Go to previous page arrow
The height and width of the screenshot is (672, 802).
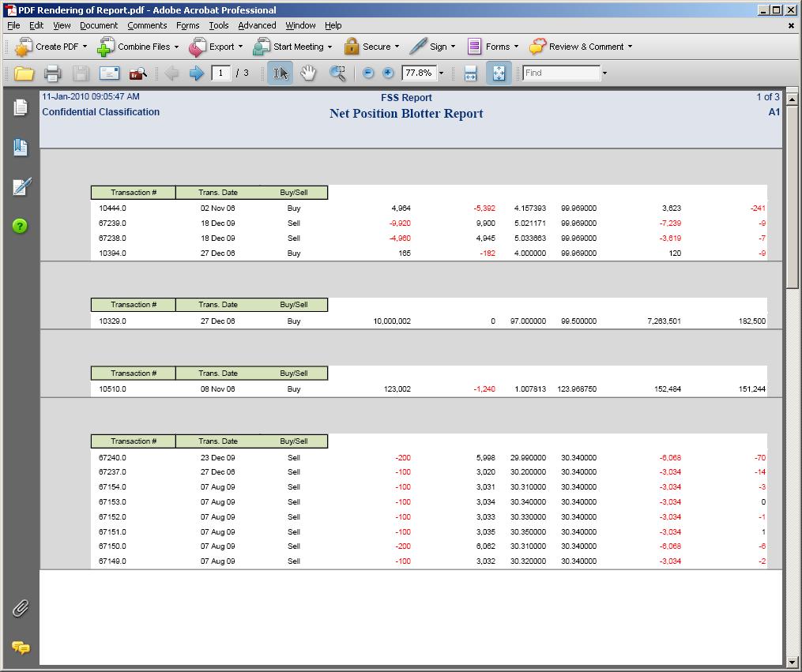pyautogui.click(x=172, y=73)
